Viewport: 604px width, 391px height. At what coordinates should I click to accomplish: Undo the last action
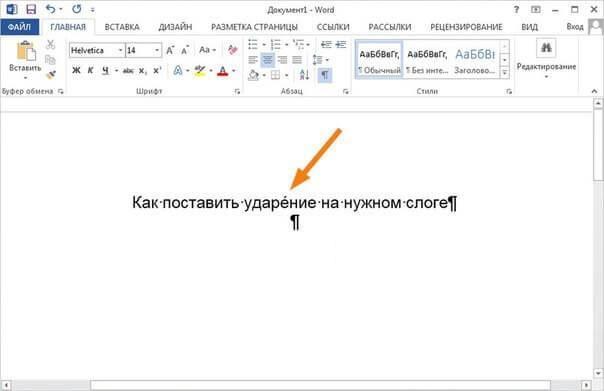[x=50, y=9]
